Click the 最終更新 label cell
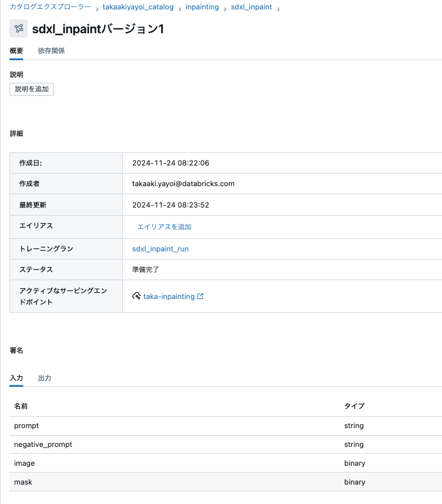Screen dimensions: 442x504 [x=66, y=205]
